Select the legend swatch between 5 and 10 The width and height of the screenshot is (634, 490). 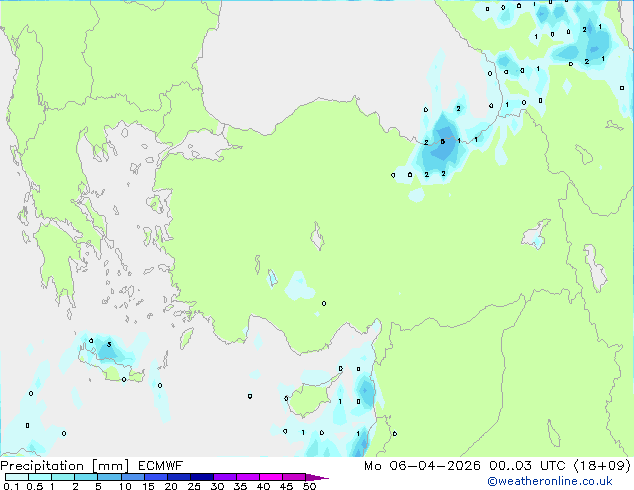point(109,477)
